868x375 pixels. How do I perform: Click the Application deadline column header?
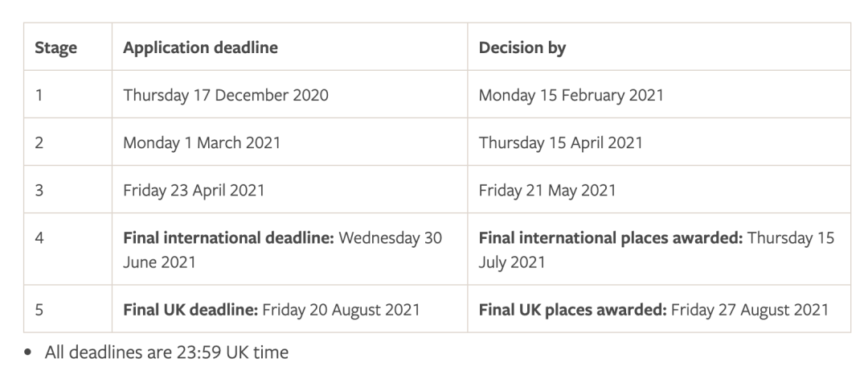(x=200, y=47)
